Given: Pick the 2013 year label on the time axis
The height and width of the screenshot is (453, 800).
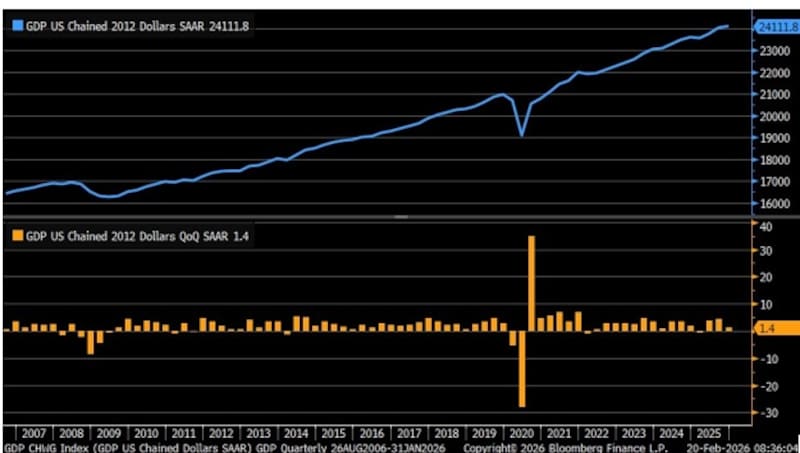Looking at the screenshot, I should 258,433.
